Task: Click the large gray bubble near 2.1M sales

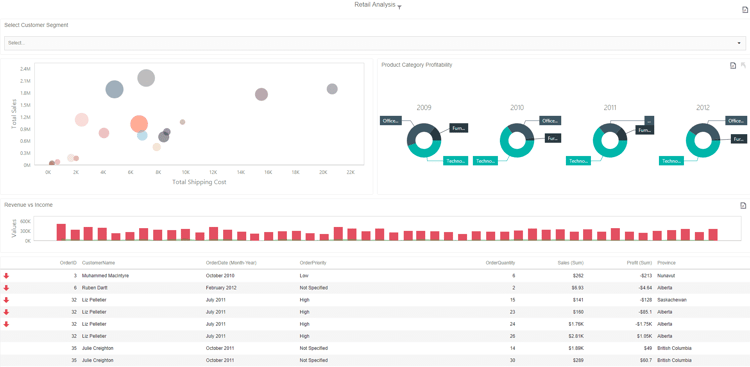Action: [x=146, y=78]
